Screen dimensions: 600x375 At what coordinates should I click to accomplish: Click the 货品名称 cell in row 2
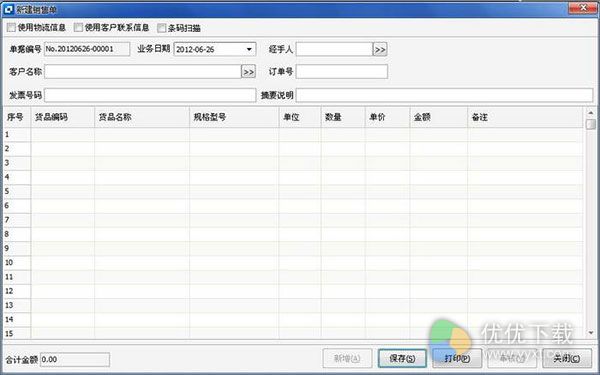coord(142,149)
